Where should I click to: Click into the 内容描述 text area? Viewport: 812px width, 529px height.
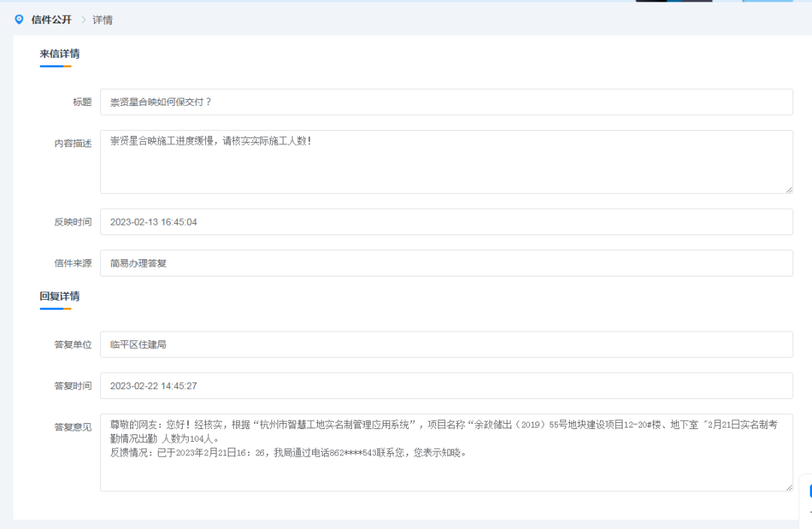447,162
